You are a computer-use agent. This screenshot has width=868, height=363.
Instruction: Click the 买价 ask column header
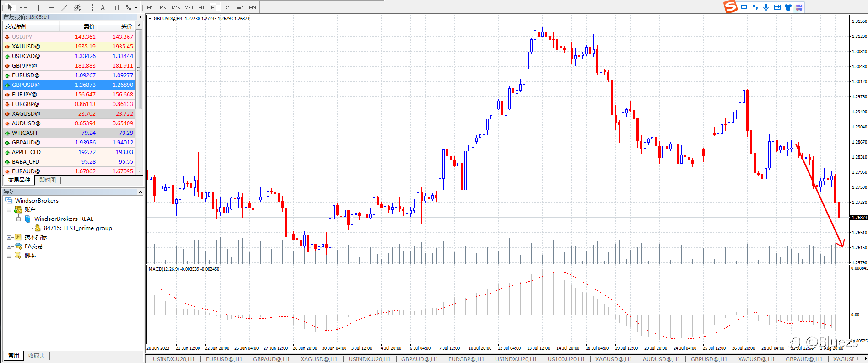(x=116, y=26)
